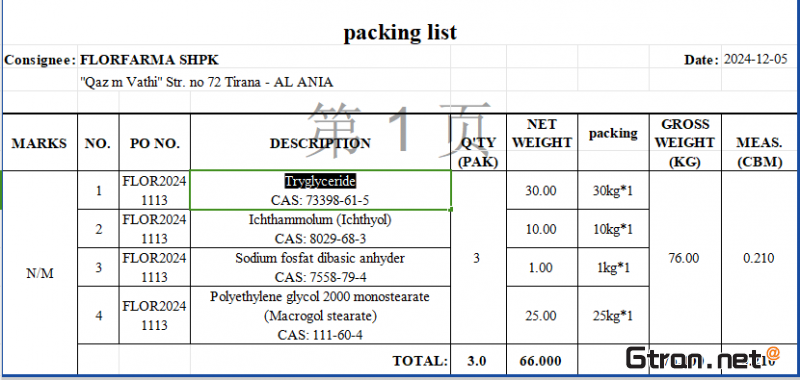This screenshot has width=800, height=380.
Task: Select the 66.000 total net weight cell
Action: click(x=542, y=361)
